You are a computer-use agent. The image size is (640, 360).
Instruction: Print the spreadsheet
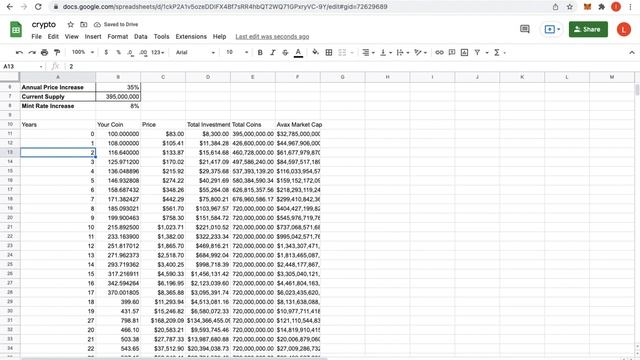[x=44, y=52]
